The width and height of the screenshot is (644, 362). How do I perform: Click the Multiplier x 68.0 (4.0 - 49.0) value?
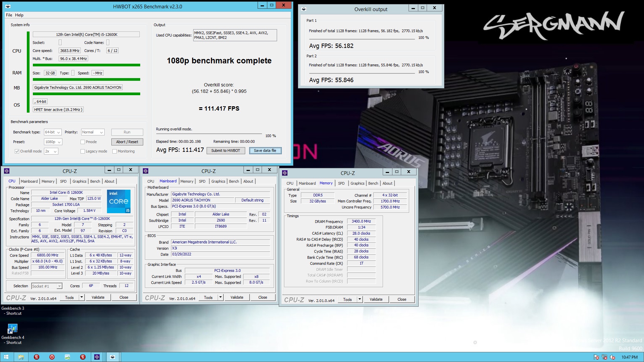pyautogui.click(x=48, y=261)
